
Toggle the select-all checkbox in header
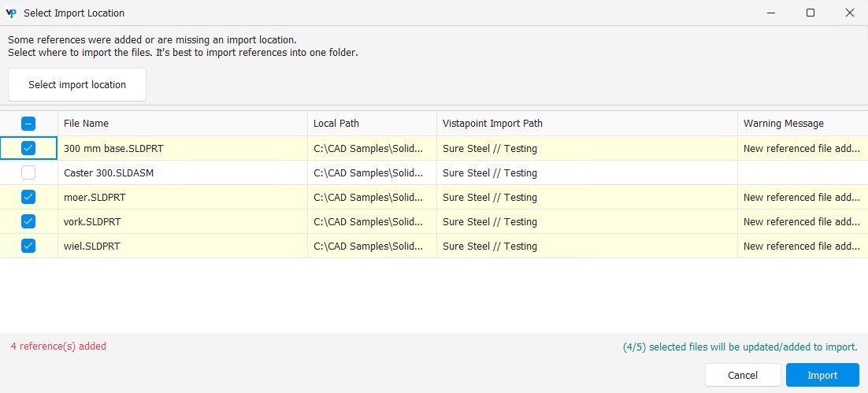[28, 124]
